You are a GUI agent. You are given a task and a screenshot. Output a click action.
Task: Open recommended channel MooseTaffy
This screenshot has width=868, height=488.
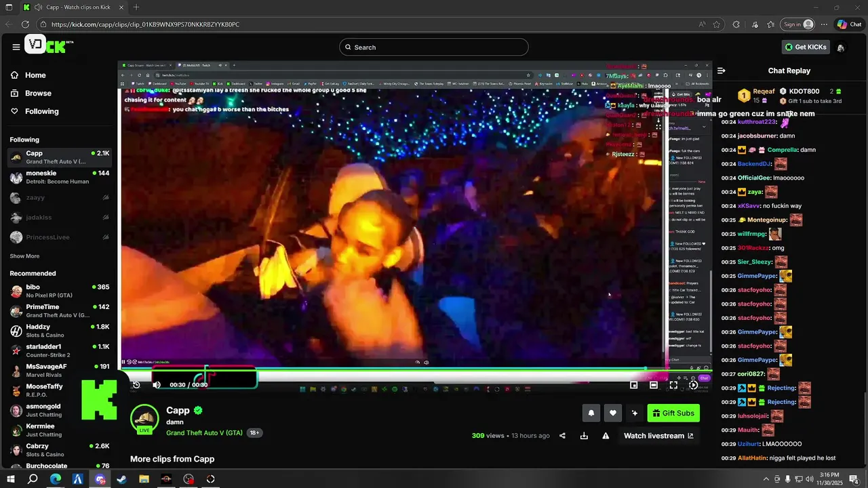click(x=60, y=390)
